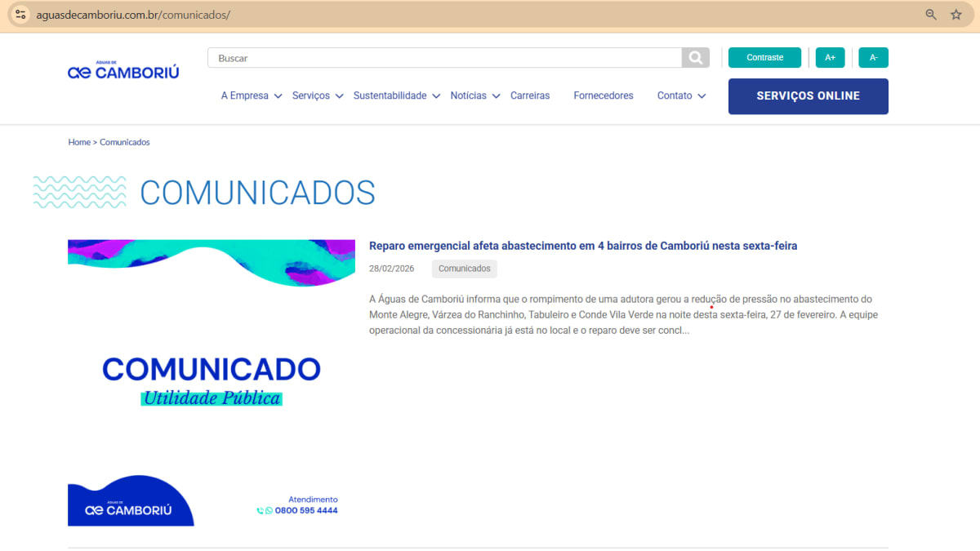Select the Fornecedores menu item

click(x=603, y=96)
